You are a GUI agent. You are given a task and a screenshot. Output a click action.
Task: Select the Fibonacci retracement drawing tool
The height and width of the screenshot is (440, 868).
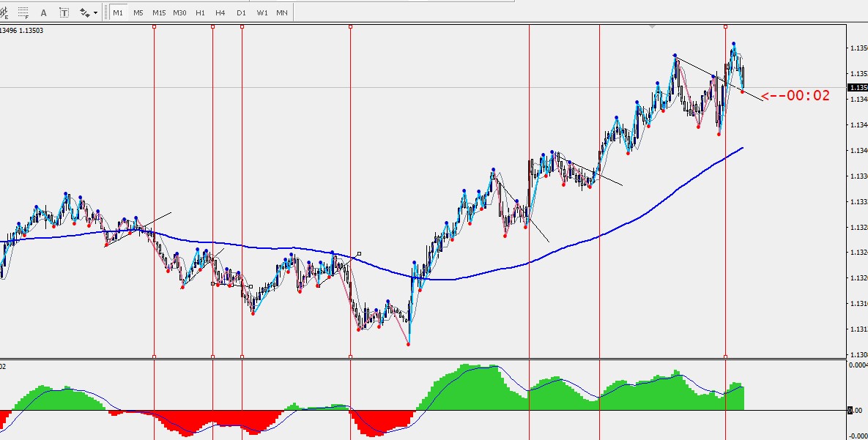(x=23, y=12)
